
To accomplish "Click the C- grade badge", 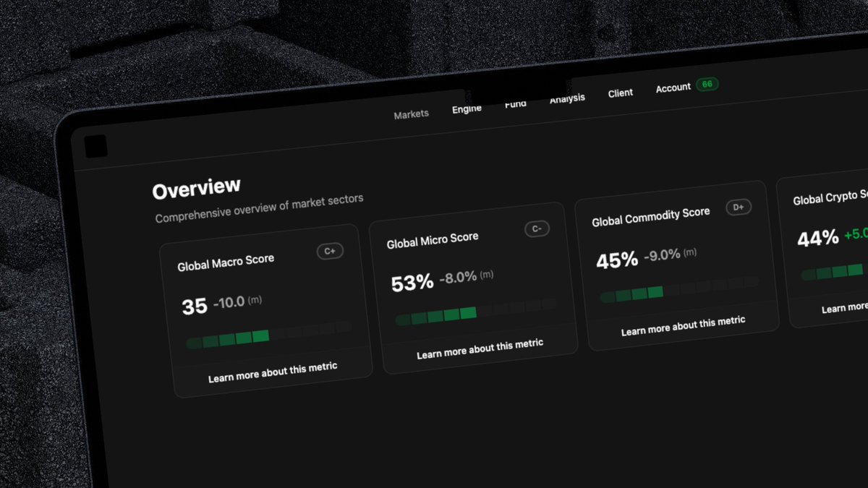I will pyautogui.click(x=537, y=229).
